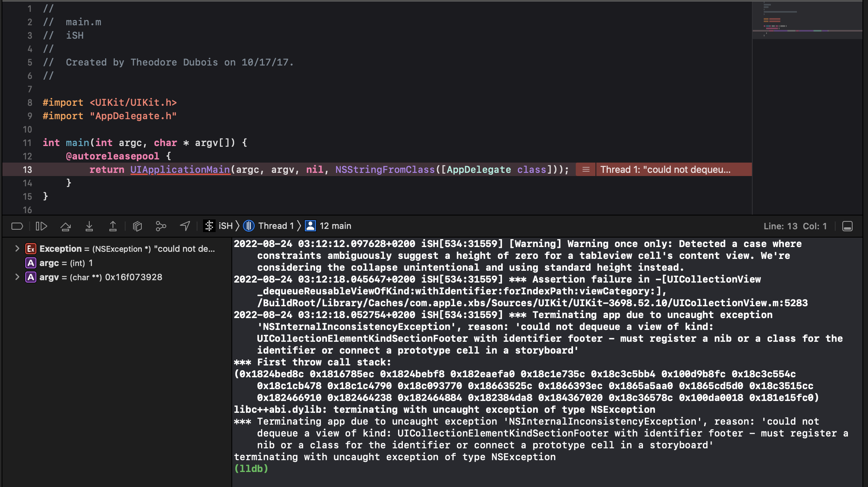Viewport: 868px width, 487px height.
Task: Click the Step Into debugger icon
Action: (x=89, y=226)
